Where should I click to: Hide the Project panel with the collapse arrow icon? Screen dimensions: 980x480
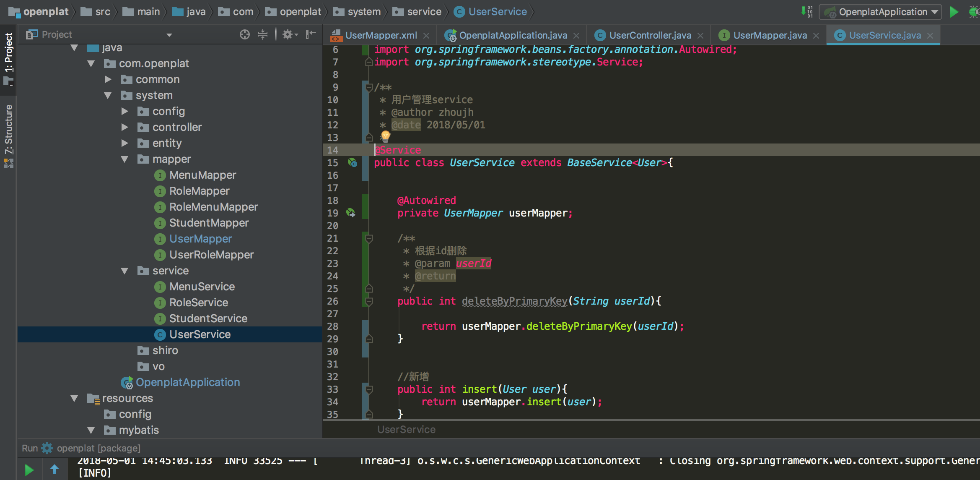pyautogui.click(x=311, y=34)
